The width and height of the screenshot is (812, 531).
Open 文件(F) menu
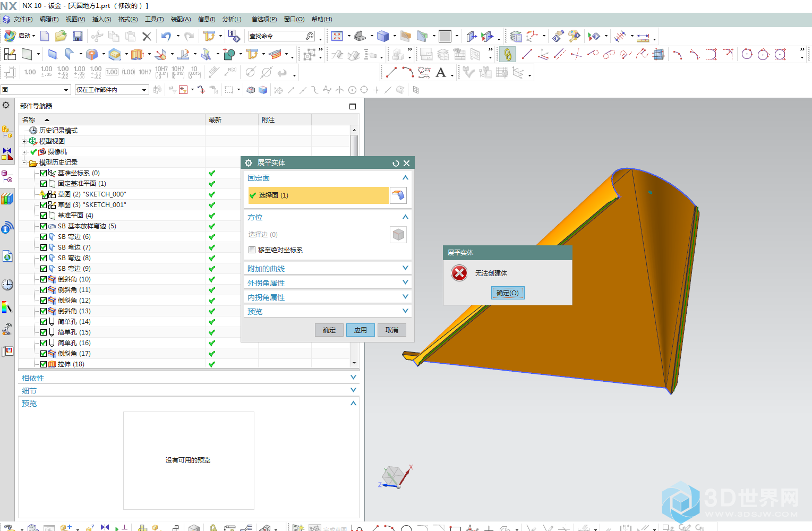pos(23,20)
